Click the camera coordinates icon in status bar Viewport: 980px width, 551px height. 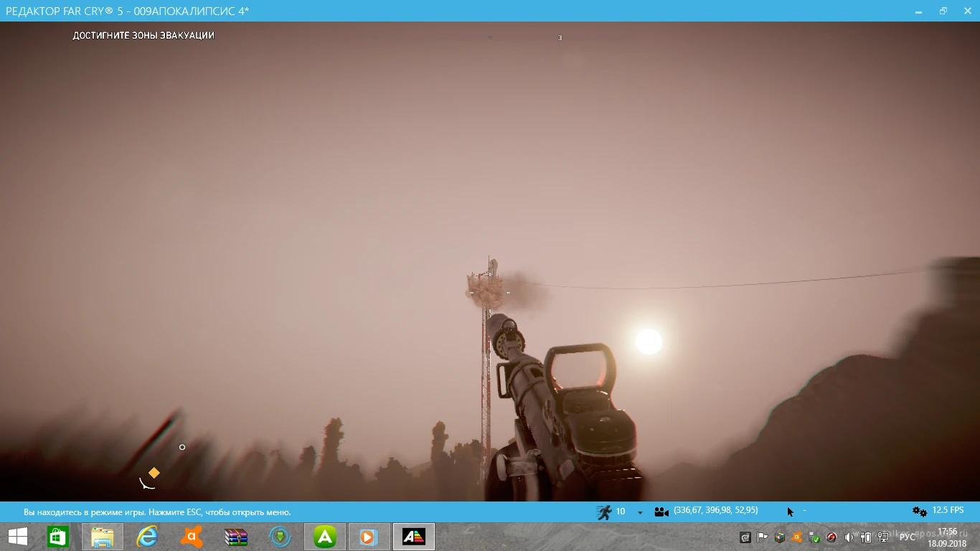coord(661,511)
